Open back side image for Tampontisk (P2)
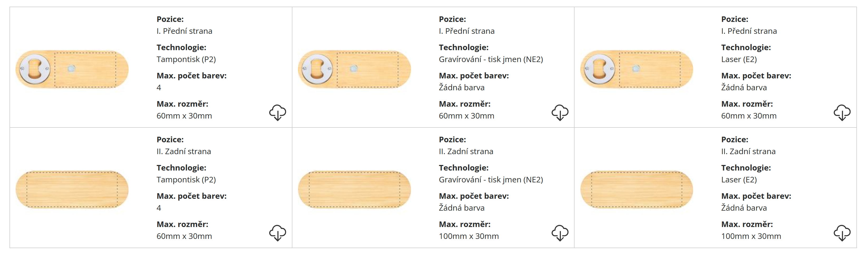The image size is (868, 260). point(72,190)
